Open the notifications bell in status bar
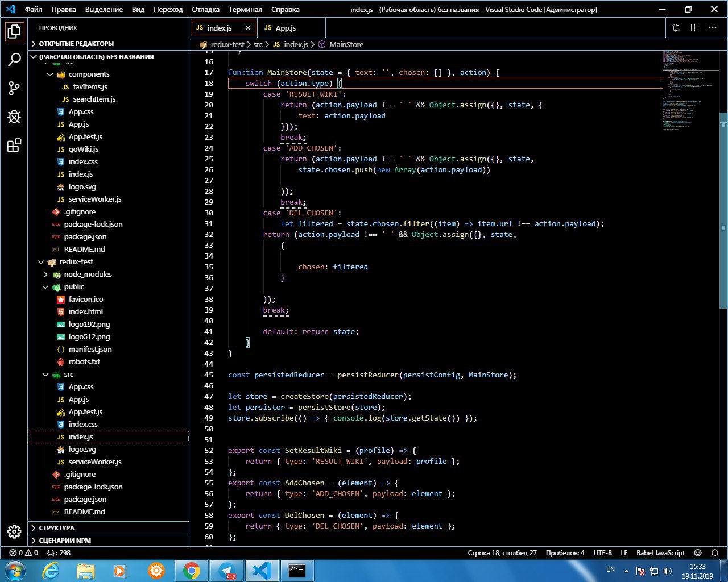 point(715,552)
